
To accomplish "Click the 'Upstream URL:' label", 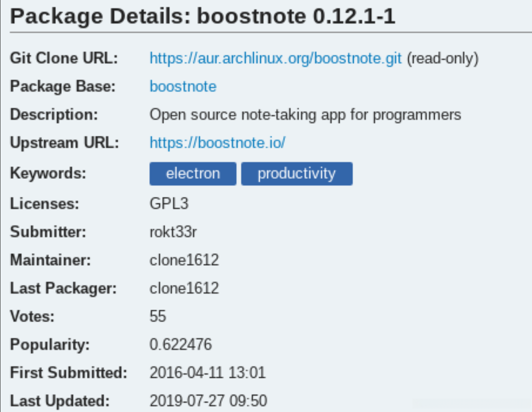I will pyautogui.click(x=64, y=143).
